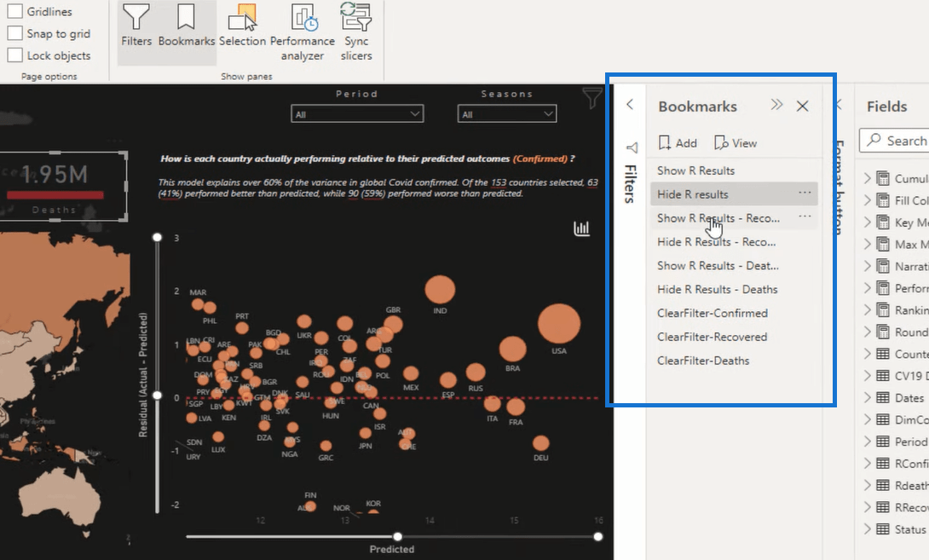Open the Period slicer dropdown
This screenshot has height=560, width=929.
pos(357,113)
